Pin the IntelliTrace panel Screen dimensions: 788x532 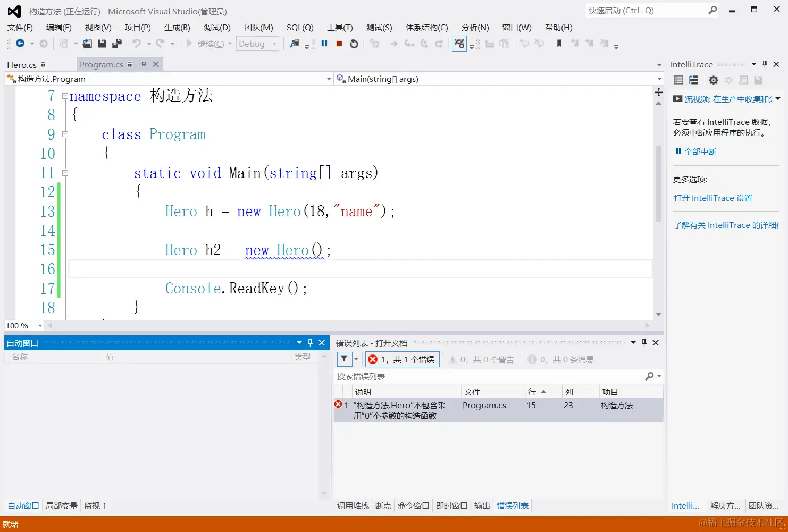coord(765,64)
